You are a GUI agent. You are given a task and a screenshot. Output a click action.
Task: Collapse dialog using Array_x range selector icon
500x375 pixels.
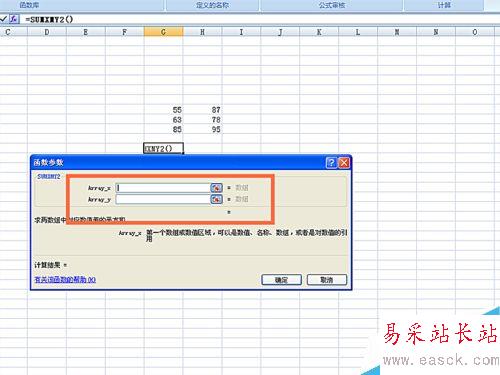pyautogui.click(x=216, y=188)
